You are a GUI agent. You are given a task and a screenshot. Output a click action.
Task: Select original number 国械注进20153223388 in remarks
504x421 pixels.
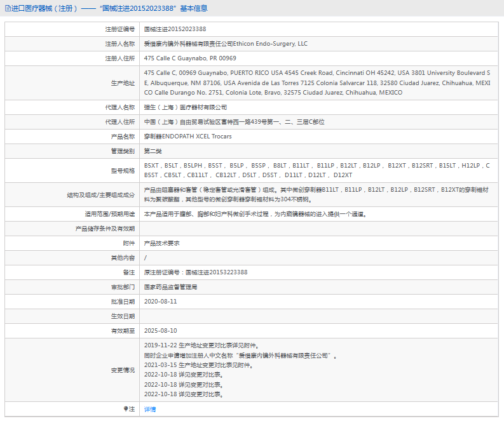point(216,272)
